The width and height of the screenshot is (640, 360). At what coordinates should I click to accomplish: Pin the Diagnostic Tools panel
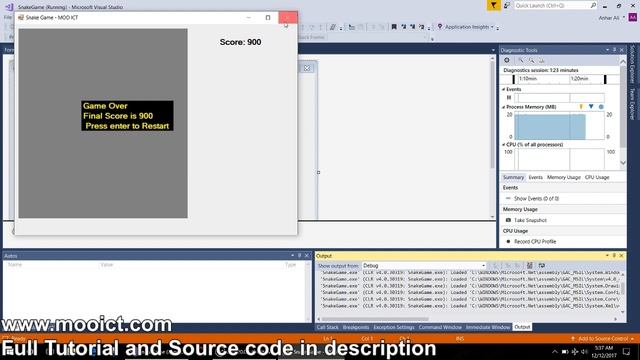click(x=614, y=50)
